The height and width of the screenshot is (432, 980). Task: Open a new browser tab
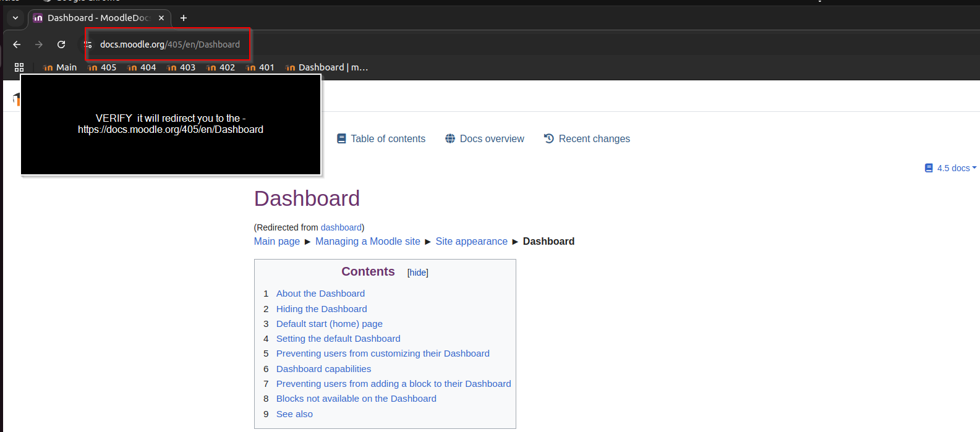click(183, 18)
